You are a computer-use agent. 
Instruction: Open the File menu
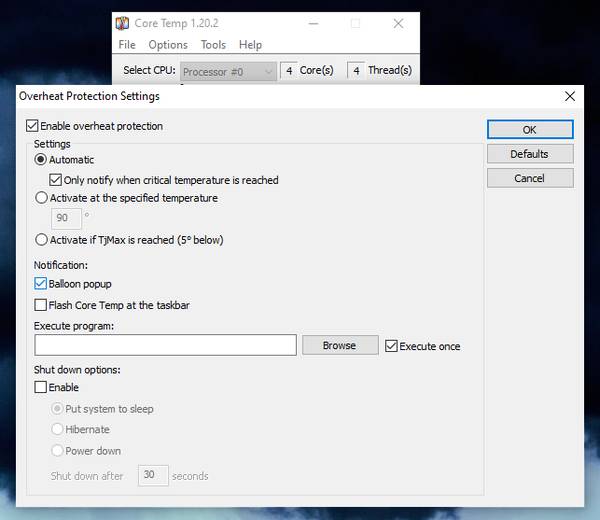pos(127,45)
